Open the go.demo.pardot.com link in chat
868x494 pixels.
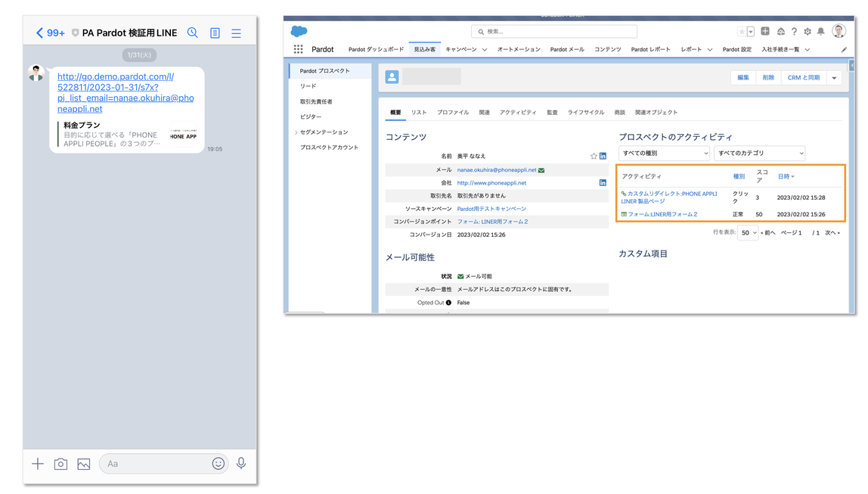126,92
